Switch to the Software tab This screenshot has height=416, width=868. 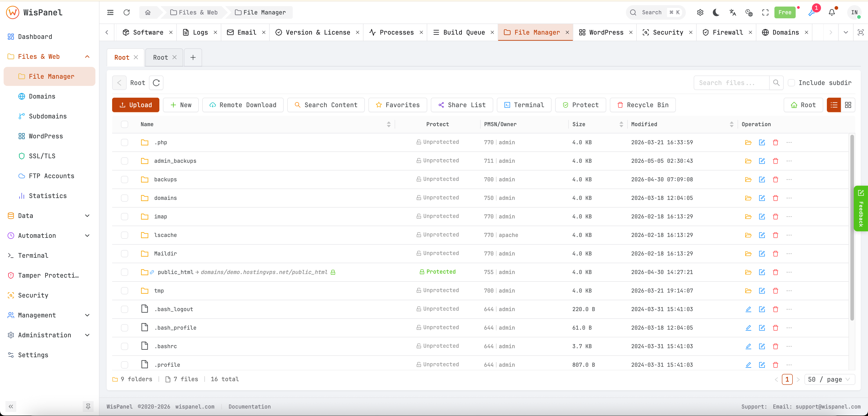[148, 32]
